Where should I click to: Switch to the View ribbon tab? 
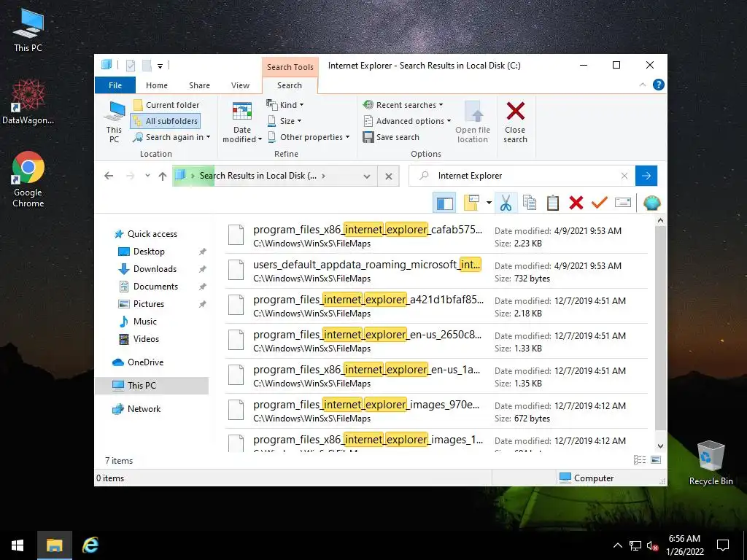click(240, 85)
